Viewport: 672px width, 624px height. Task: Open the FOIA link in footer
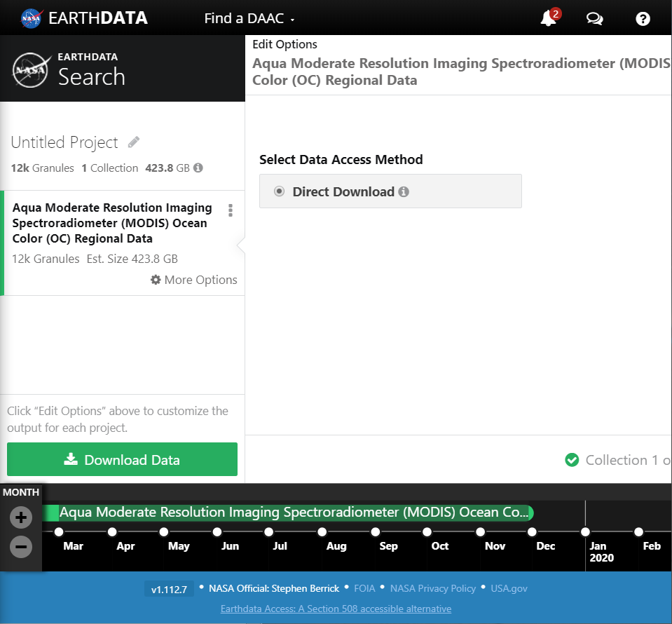click(364, 588)
